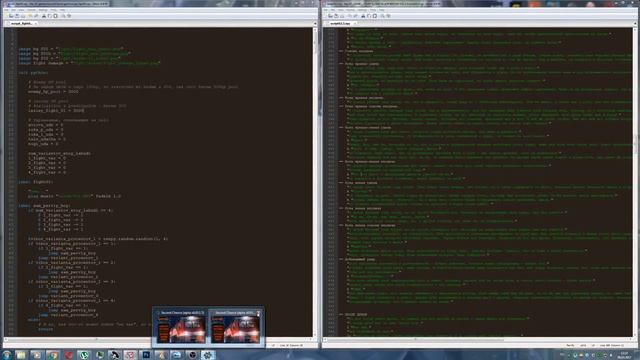The height and width of the screenshot is (360, 640).
Task: Click horizontal scrollbar of right editor
Action: (477, 339)
